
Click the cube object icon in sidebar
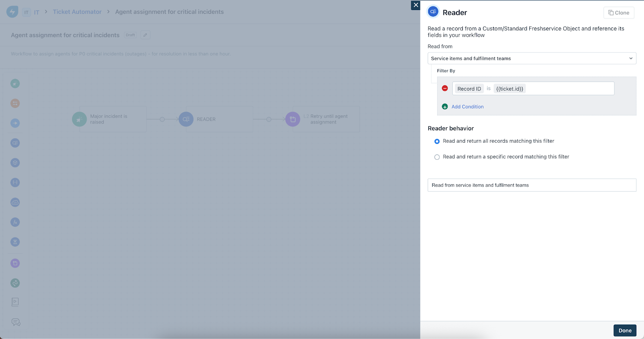point(15,162)
